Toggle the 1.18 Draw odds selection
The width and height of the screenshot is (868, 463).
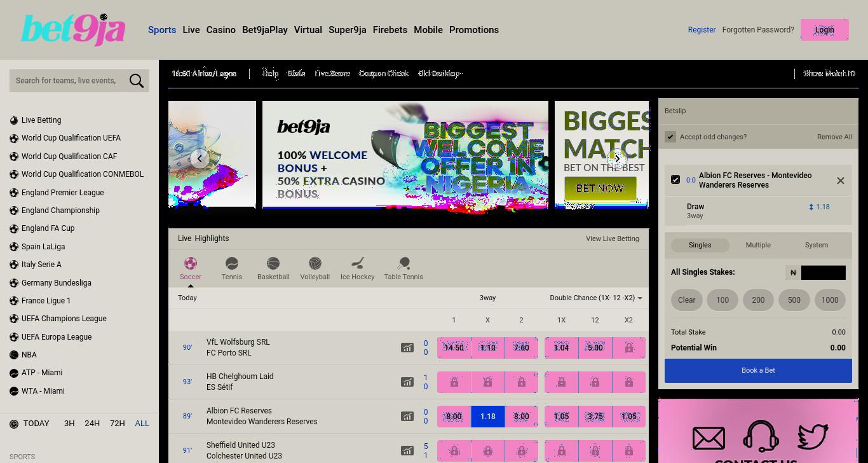[x=487, y=417]
